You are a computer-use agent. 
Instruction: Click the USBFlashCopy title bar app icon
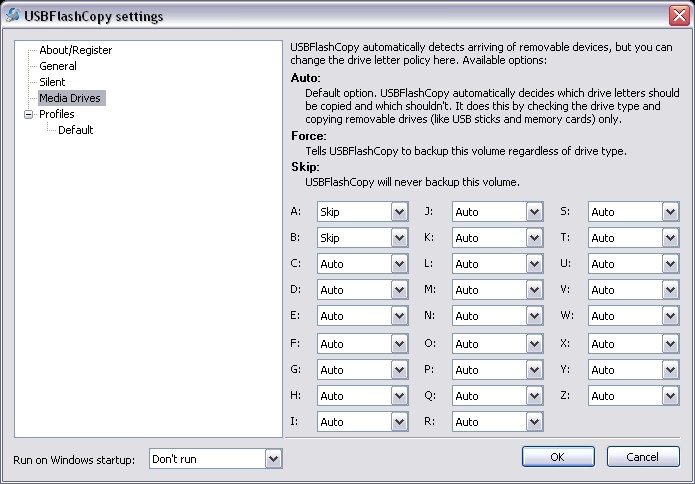12,15
